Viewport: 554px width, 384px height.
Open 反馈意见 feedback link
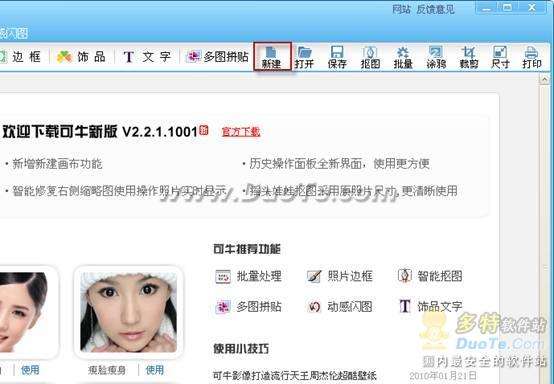point(435,9)
